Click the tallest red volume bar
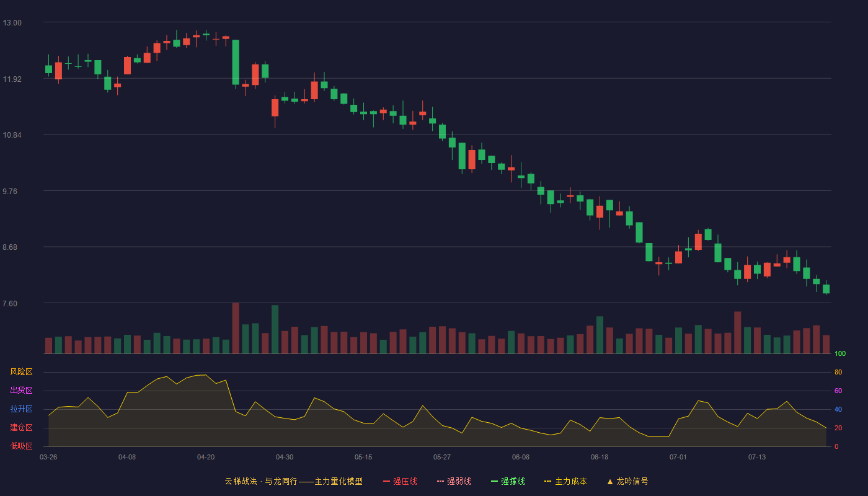868x496 pixels. point(236,329)
